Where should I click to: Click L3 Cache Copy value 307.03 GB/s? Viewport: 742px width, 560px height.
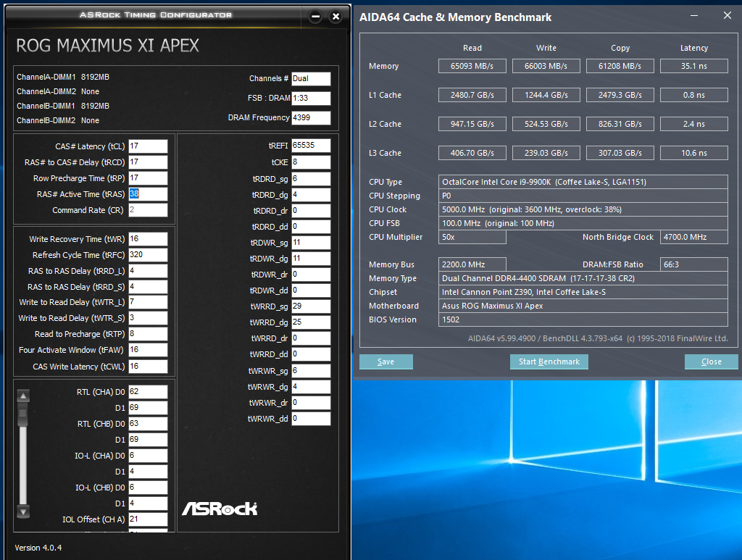pos(620,154)
